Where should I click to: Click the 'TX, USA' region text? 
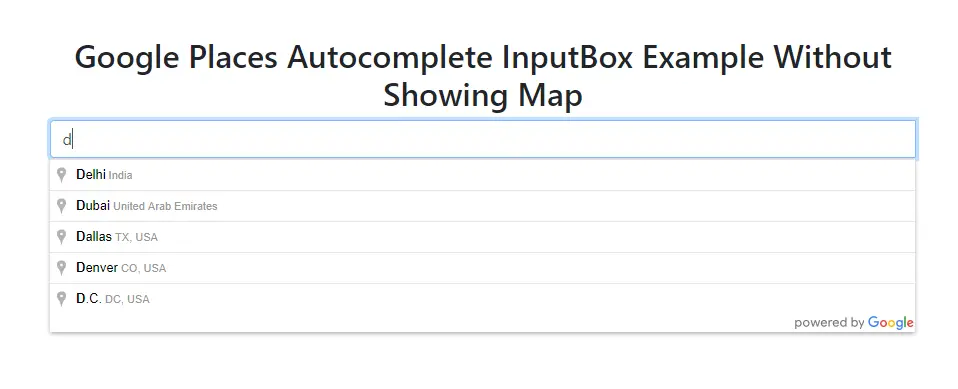click(136, 238)
